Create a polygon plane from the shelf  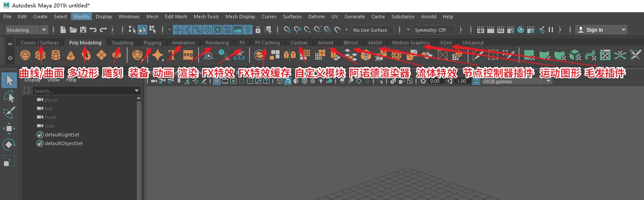click(x=101, y=55)
